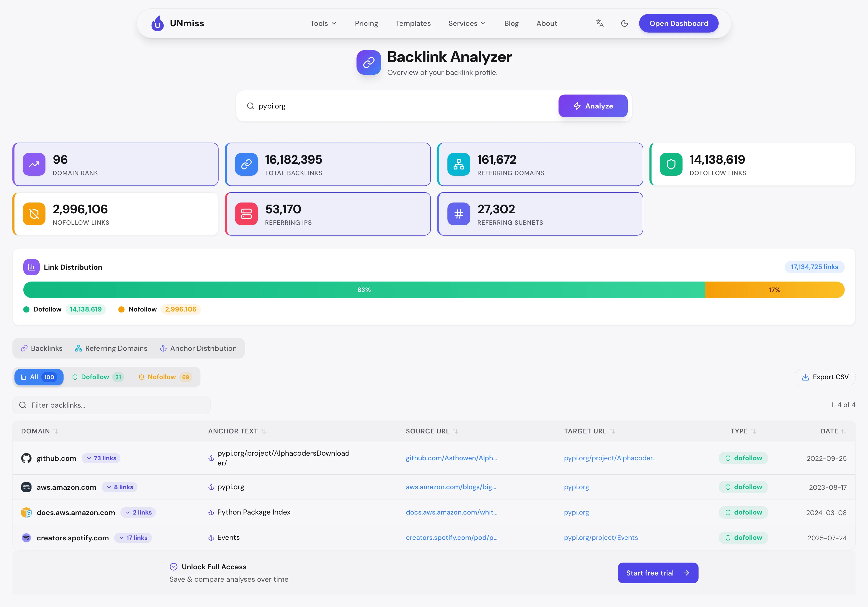Click the Link Distribution bar-chart icon
The width and height of the screenshot is (868, 607).
coord(31,267)
